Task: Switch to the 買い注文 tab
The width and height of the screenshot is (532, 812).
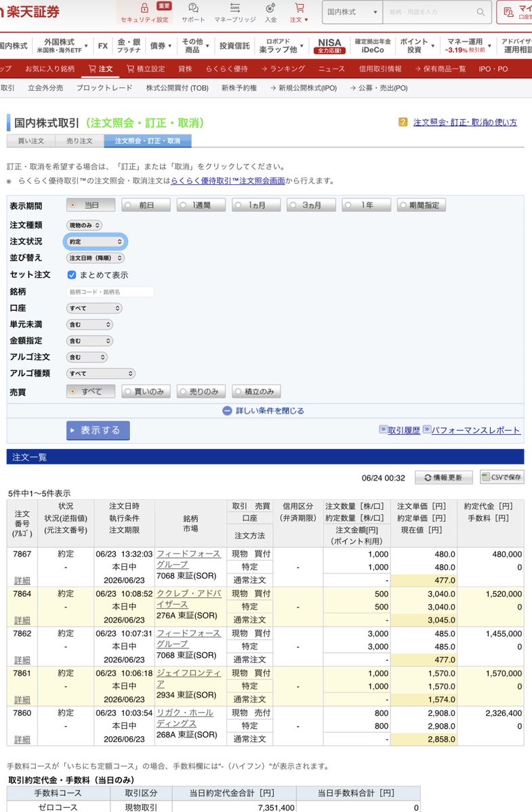Action: [x=30, y=141]
